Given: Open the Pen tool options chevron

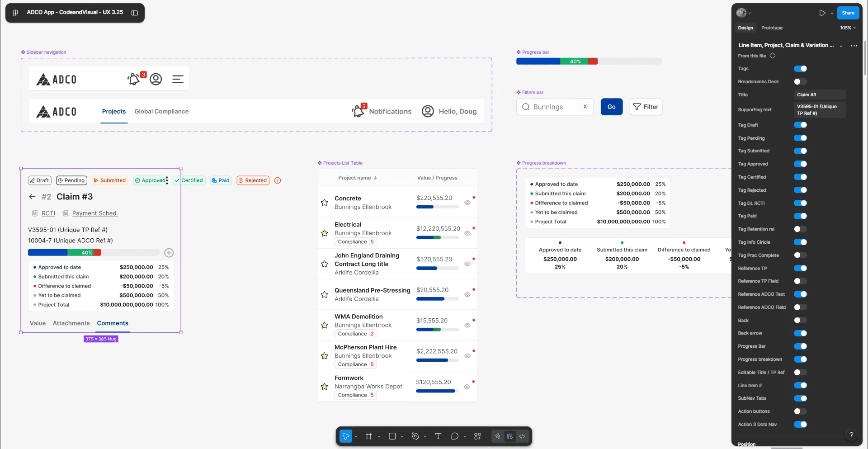Looking at the screenshot, I should (425, 436).
